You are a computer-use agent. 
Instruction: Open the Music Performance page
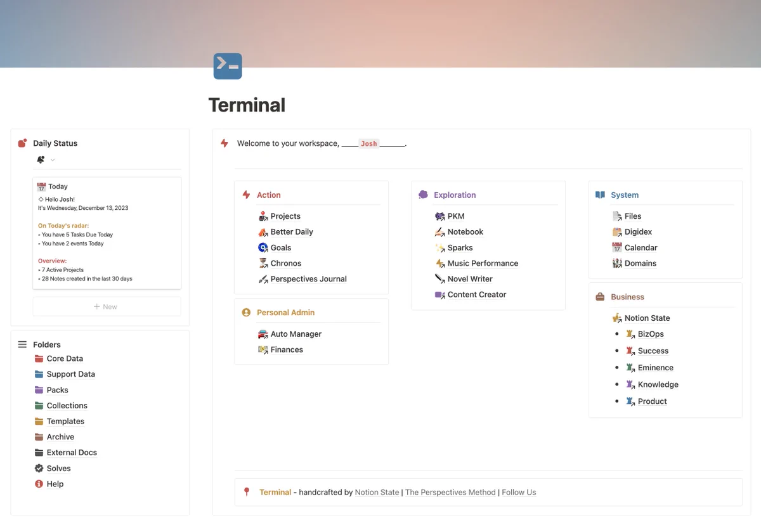tap(483, 263)
